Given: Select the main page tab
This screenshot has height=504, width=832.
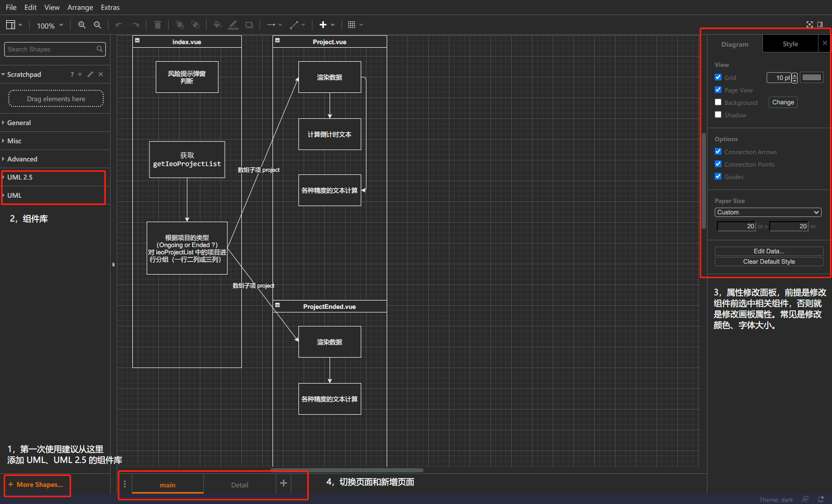Looking at the screenshot, I should (168, 485).
